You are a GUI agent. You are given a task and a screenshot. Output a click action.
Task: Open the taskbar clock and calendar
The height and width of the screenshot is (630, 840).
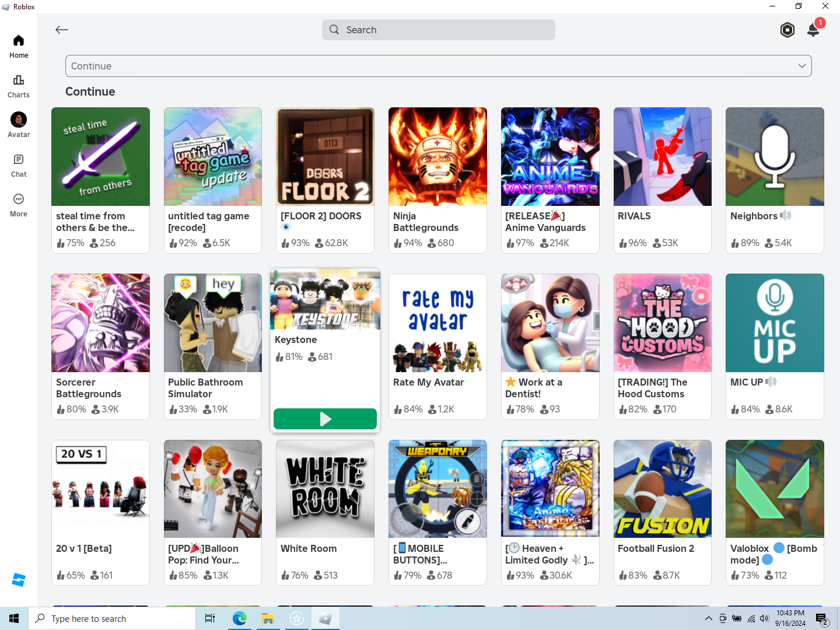[x=790, y=618]
